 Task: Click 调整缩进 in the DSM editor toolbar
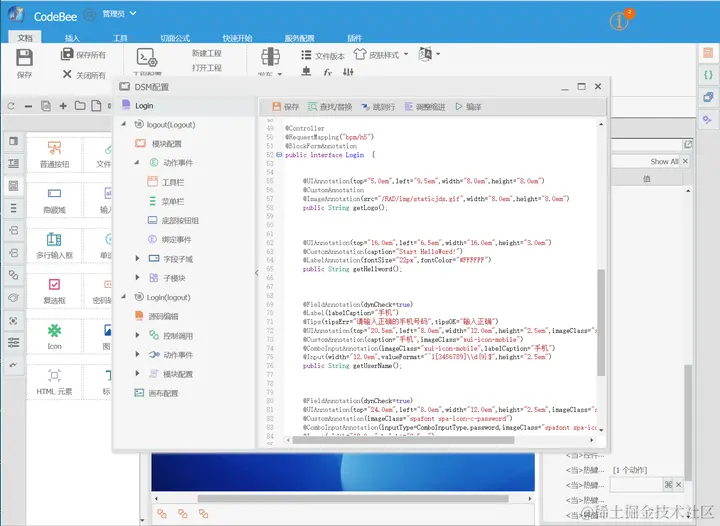pyautogui.click(x=425, y=107)
